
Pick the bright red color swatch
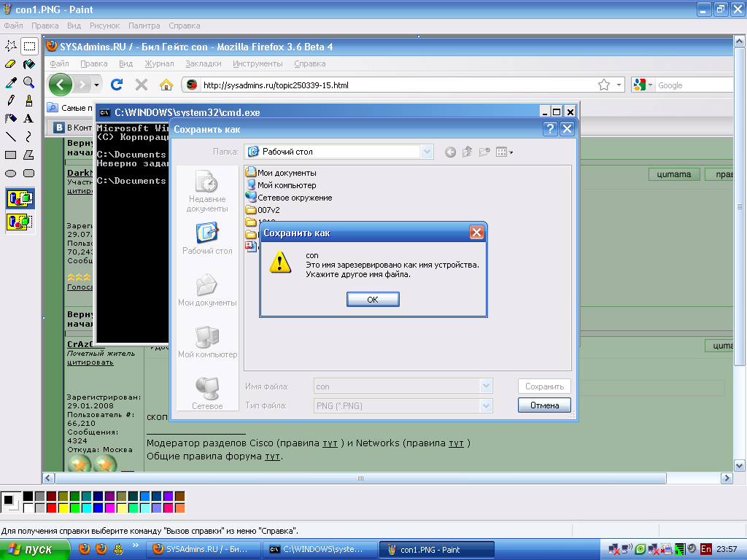coord(52,508)
